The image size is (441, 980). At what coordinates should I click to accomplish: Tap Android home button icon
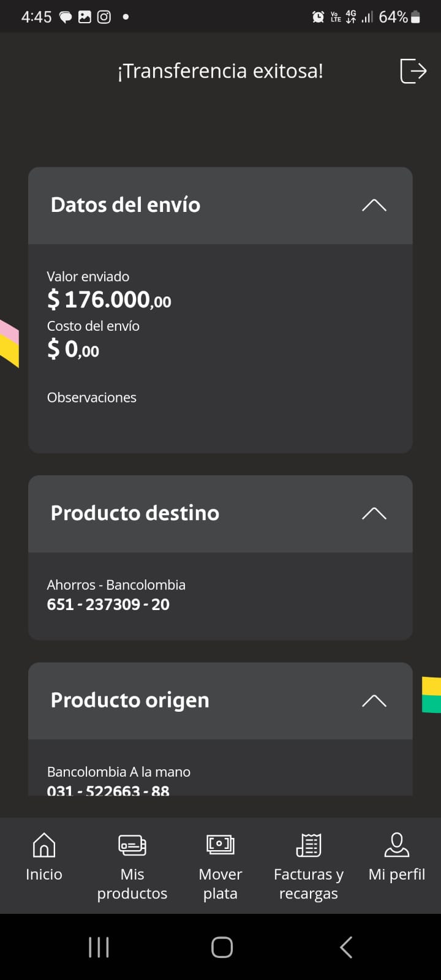tap(222, 947)
